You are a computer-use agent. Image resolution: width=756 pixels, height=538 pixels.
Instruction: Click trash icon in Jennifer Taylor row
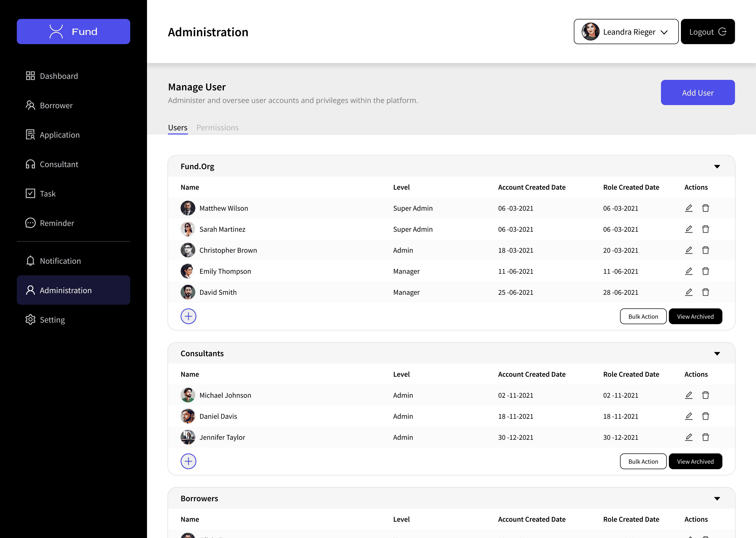705,437
